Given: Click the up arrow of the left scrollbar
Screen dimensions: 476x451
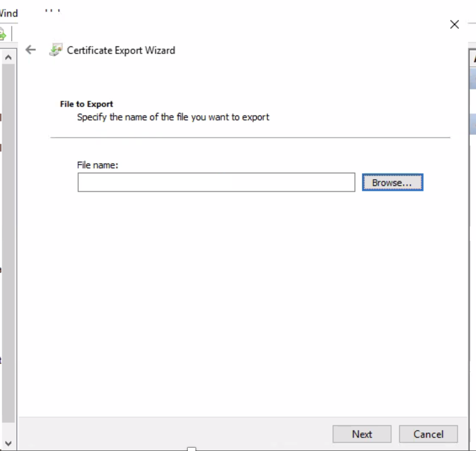Looking at the screenshot, I should point(8,57).
